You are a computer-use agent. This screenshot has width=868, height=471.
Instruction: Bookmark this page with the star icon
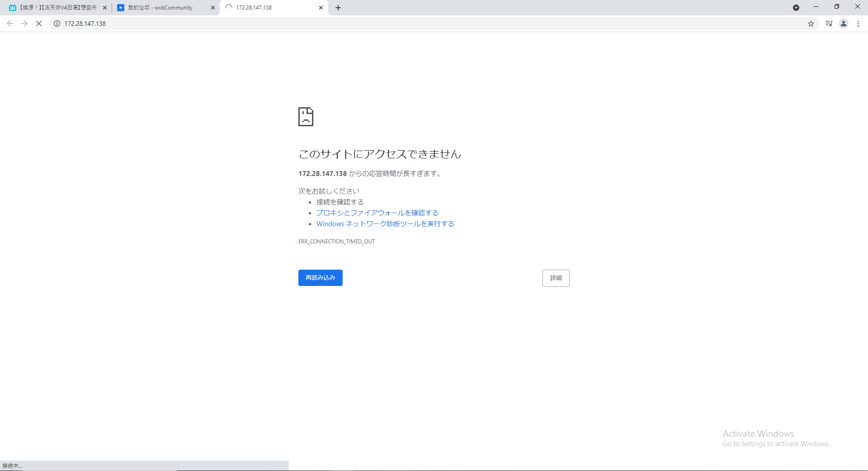point(811,24)
